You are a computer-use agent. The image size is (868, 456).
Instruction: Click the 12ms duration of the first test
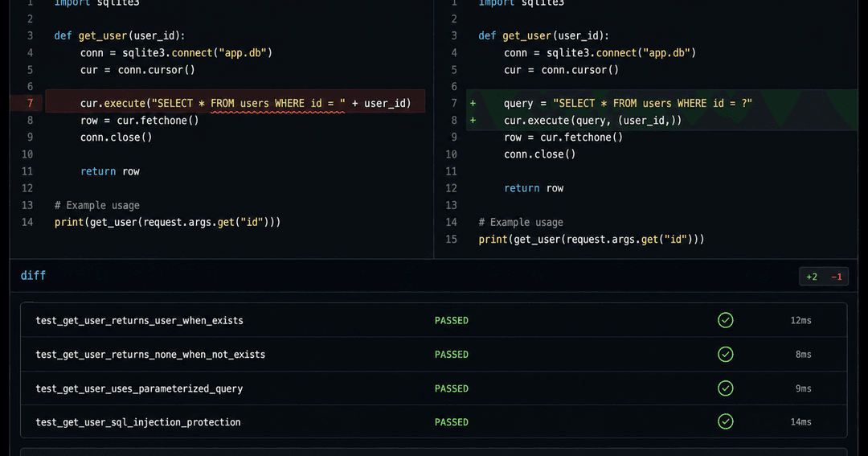(800, 321)
